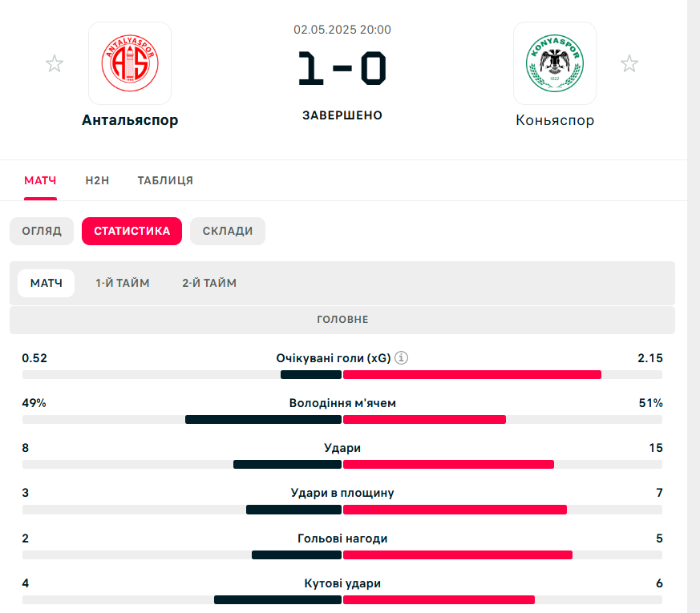
Task: Favorite Konyaspor with the right star icon
Action: (629, 63)
